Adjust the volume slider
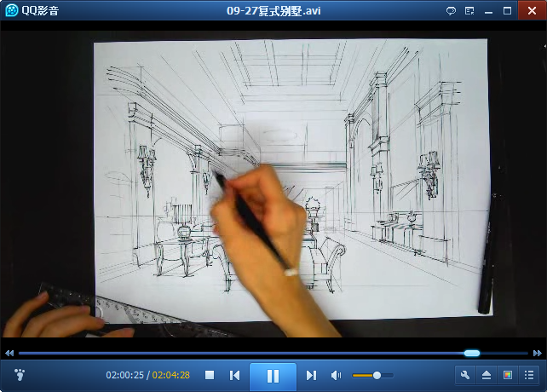The width and height of the screenshot is (547, 392). coord(377,375)
